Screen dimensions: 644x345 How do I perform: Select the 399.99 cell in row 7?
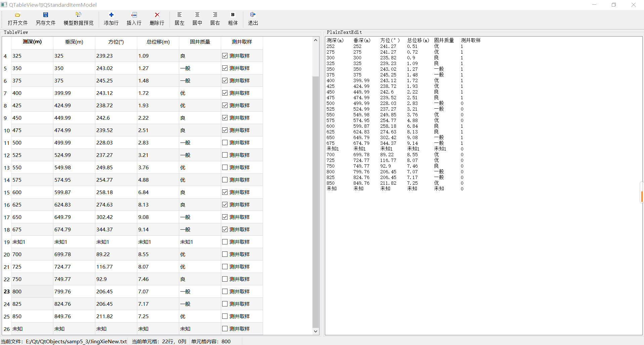point(74,93)
